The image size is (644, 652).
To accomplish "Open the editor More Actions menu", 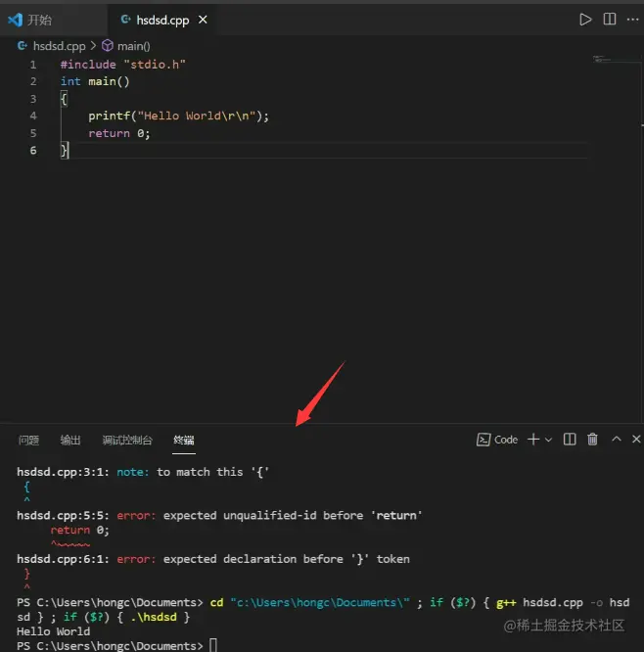I will click(633, 20).
